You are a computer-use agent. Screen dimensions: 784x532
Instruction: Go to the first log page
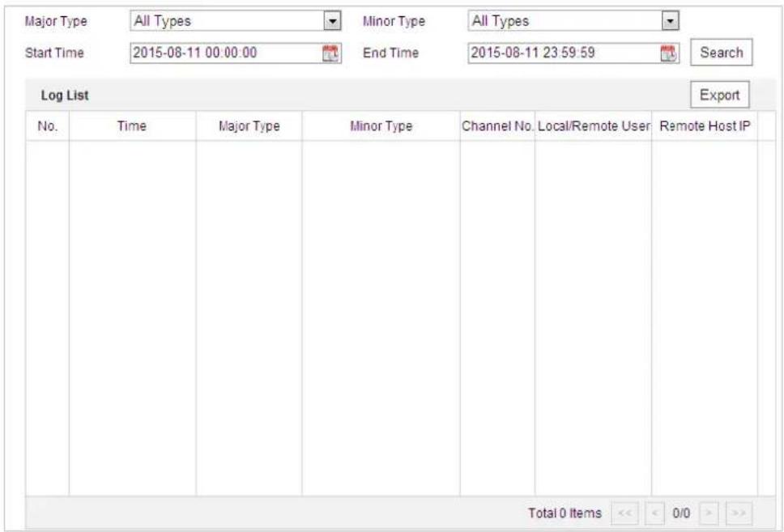click(x=625, y=513)
